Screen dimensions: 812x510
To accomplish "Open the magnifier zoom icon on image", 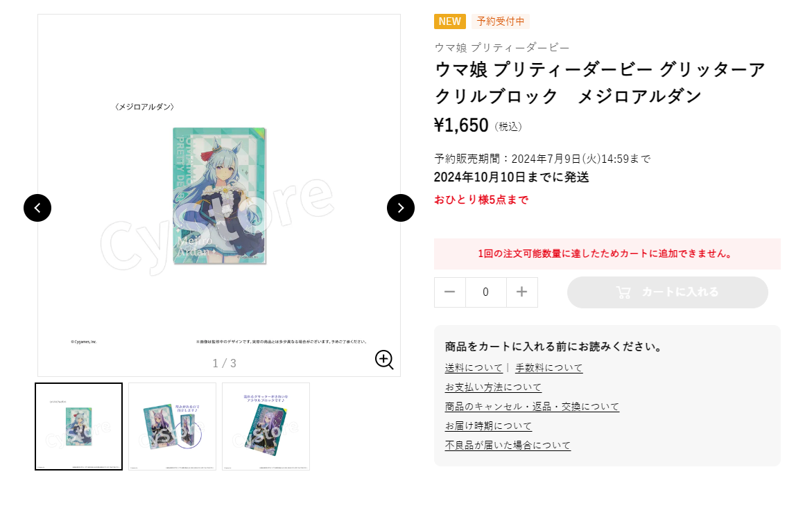I will coord(384,360).
